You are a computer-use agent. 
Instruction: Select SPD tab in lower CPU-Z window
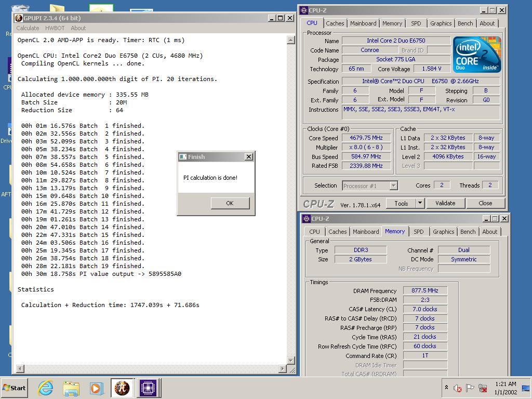pos(419,232)
